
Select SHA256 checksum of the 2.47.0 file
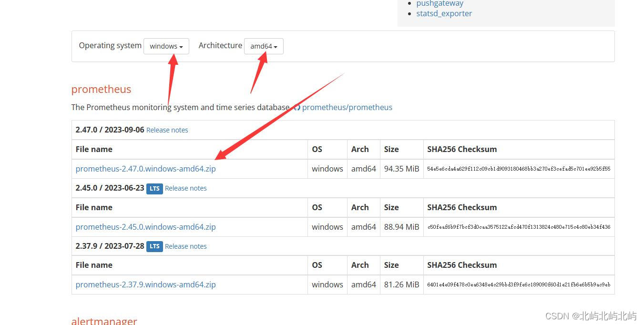519,169
